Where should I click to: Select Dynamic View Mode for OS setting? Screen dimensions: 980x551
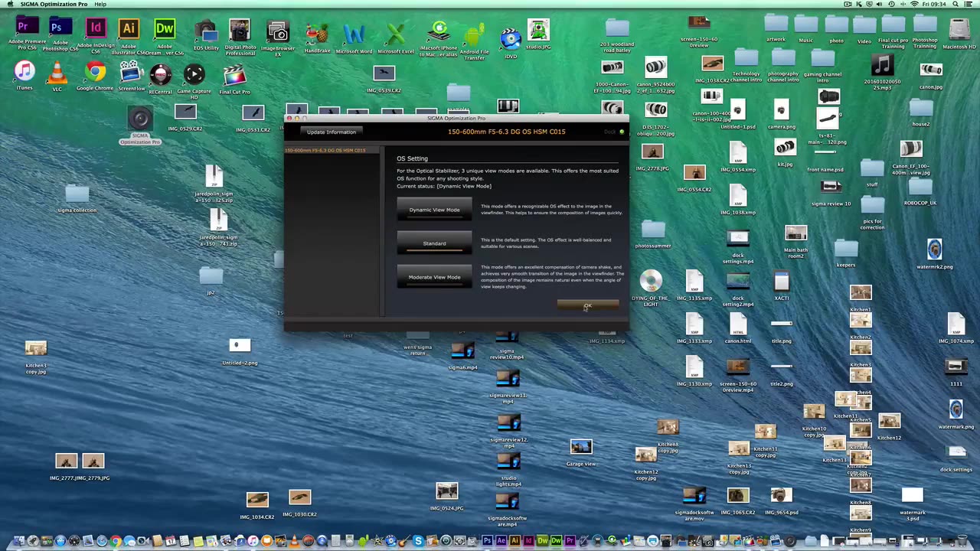coord(434,210)
